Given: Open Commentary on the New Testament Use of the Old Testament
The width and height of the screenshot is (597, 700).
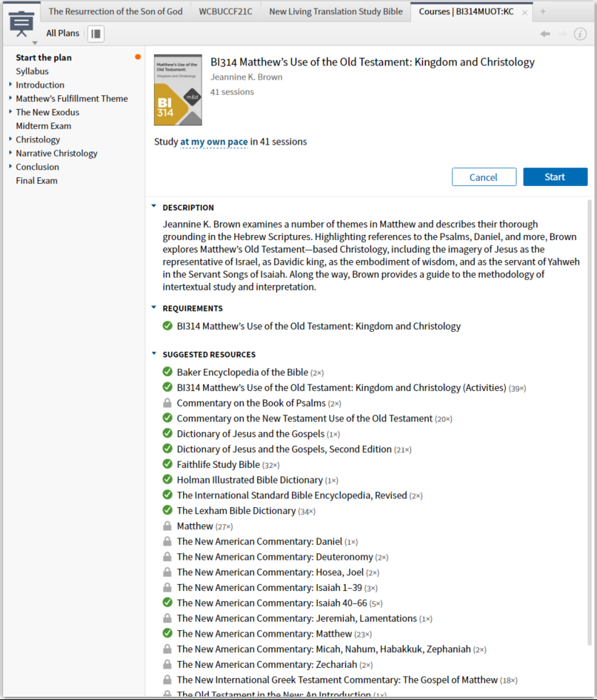Looking at the screenshot, I should 304,418.
